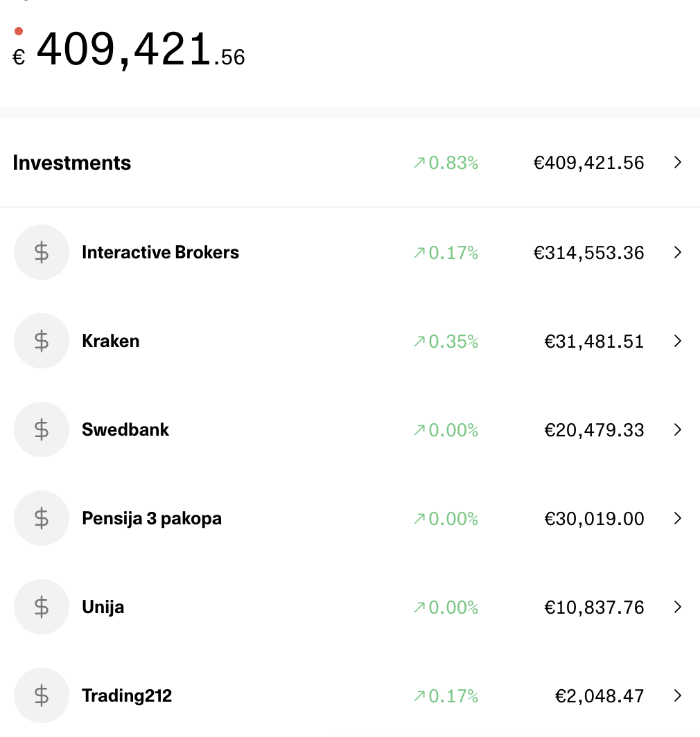Open Interactive Brokers details via chevron

(677, 252)
